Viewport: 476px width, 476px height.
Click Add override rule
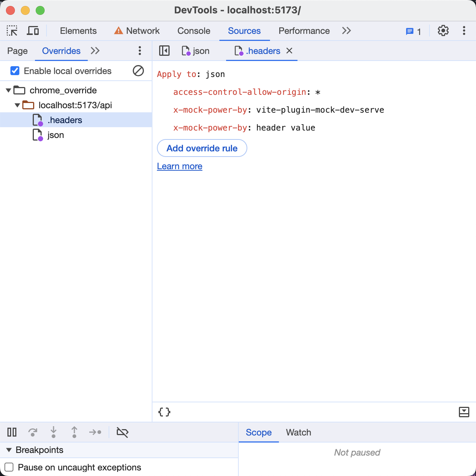click(202, 148)
